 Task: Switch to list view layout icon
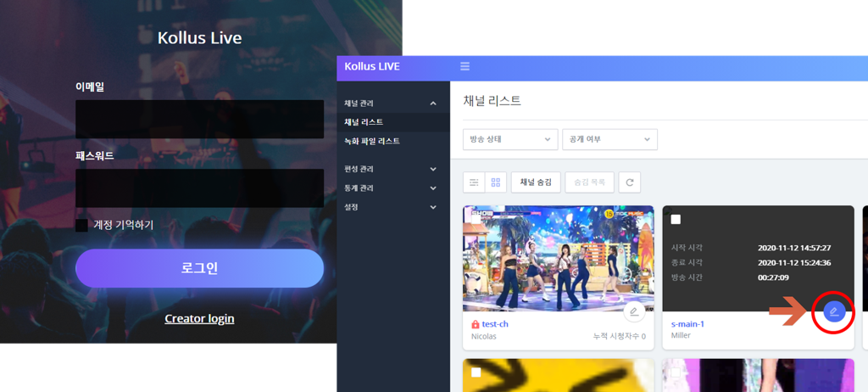point(475,182)
